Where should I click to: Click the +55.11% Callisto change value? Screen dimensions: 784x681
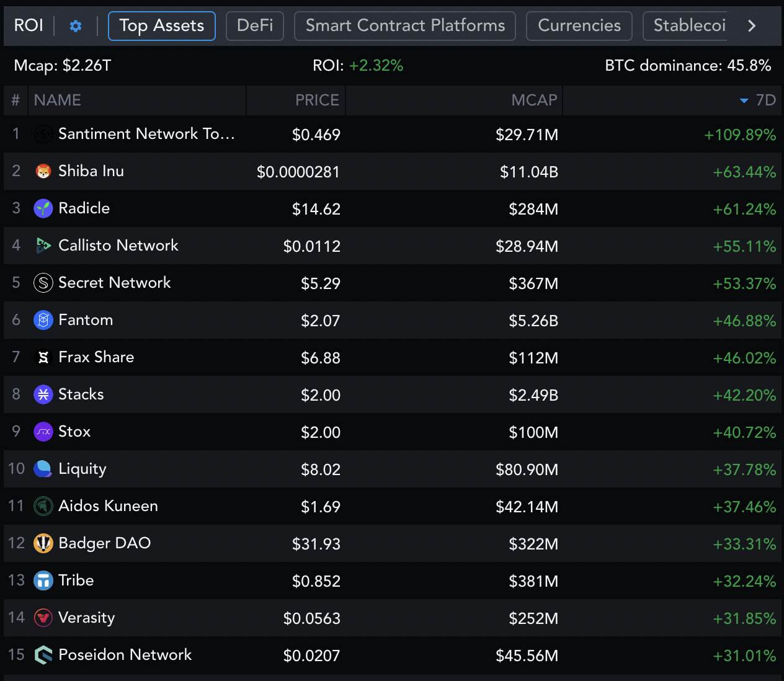click(x=744, y=246)
